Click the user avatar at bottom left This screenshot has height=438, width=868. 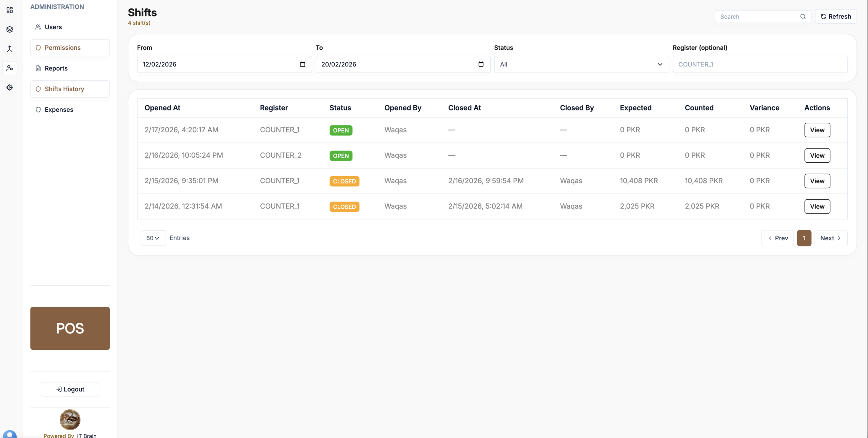[x=9, y=434]
